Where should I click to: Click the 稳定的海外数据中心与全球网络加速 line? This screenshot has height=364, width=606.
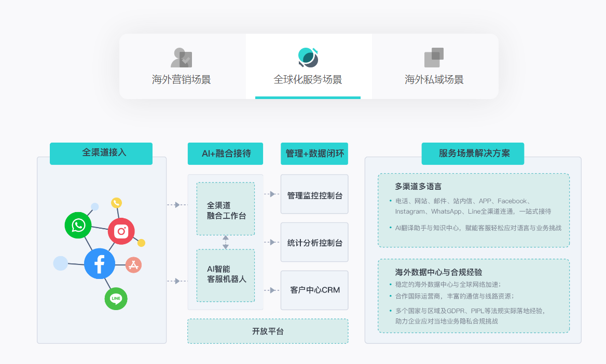pyautogui.click(x=448, y=284)
